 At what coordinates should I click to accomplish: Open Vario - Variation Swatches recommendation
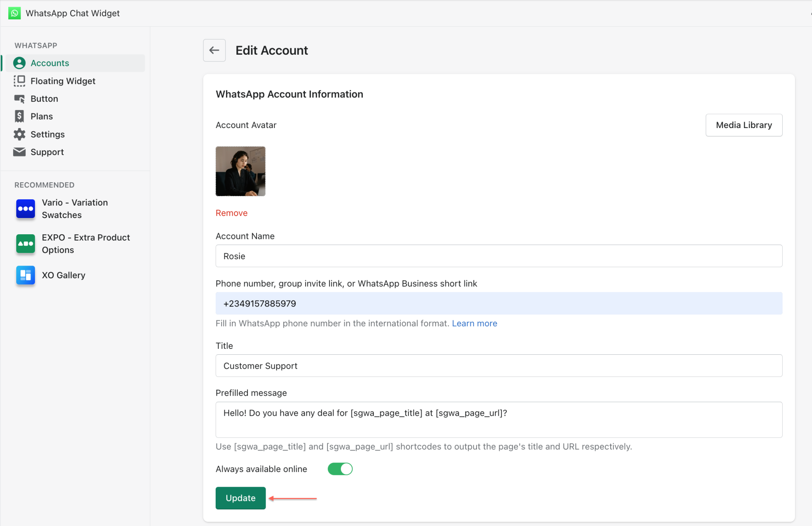[x=75, y=208]
